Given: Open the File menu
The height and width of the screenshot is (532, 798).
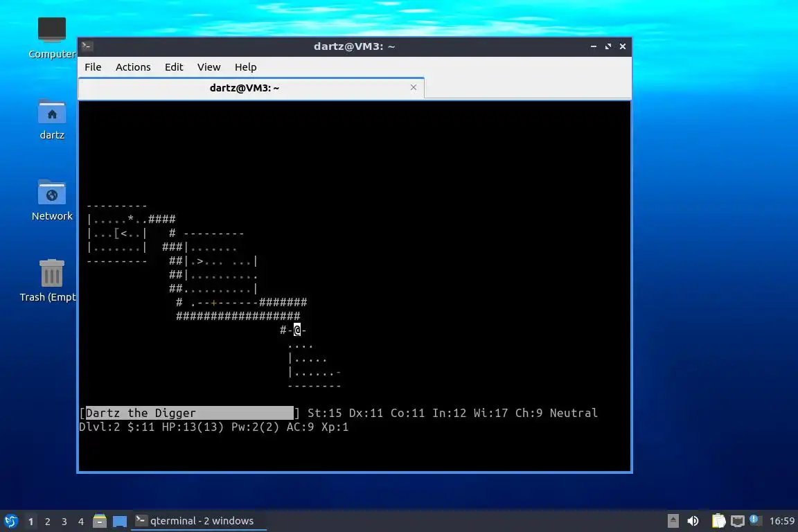Looking at the screenshot, I should 93,67.
